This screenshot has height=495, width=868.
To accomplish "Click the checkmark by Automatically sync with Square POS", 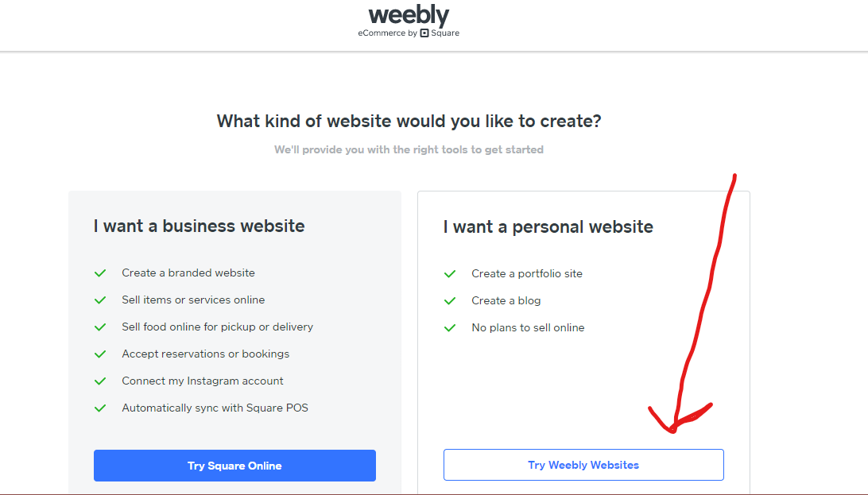I will (100, 408).
